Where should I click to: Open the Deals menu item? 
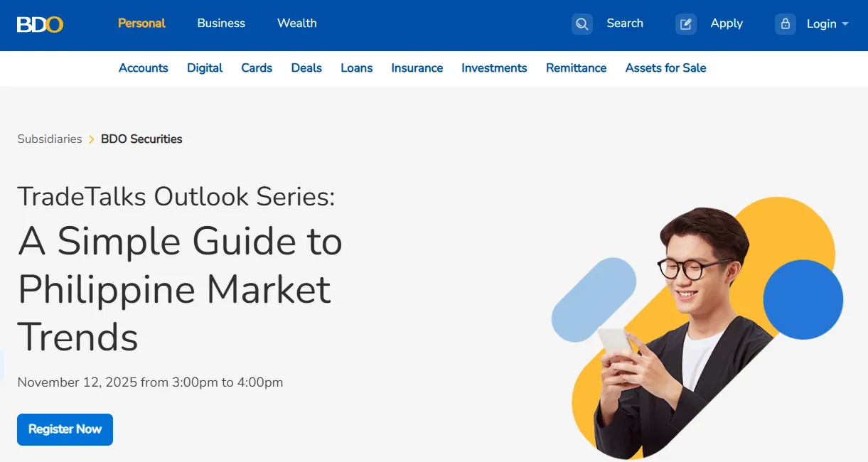pos(306,68)
